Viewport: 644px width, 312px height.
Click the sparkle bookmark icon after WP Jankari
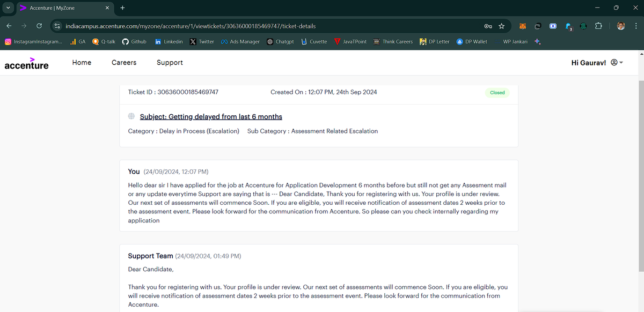click(x=537, y=41)
